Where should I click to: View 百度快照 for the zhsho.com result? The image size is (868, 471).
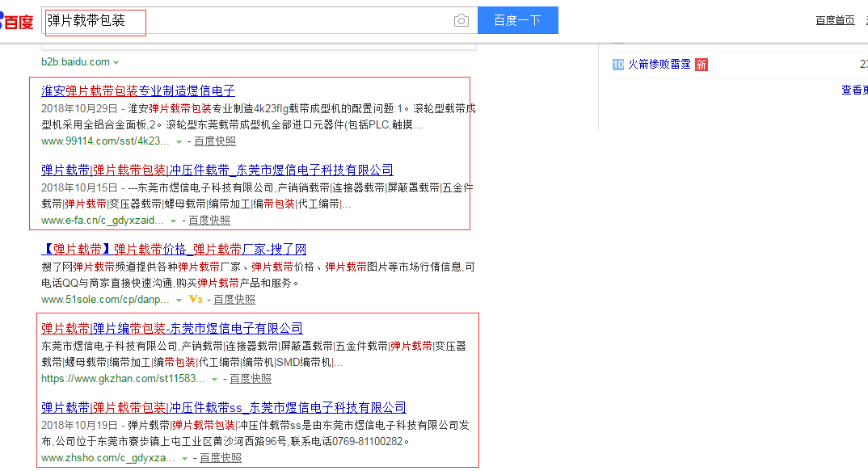(221, 458)
